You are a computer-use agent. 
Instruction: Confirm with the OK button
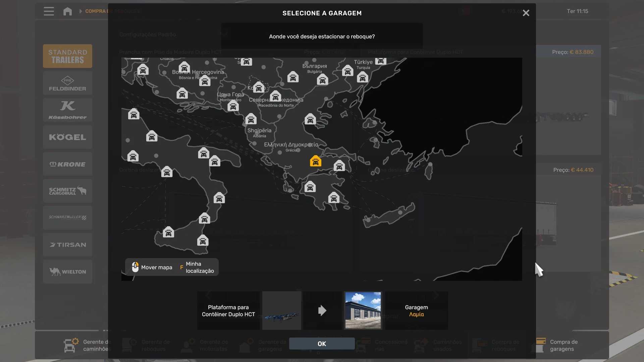tap(322, 344)
